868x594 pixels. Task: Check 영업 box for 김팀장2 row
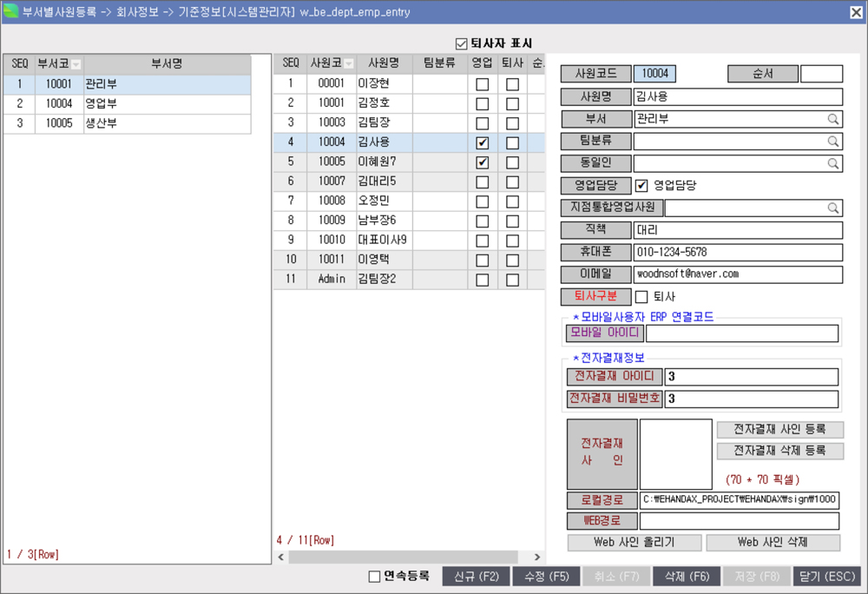pos(482,280)
